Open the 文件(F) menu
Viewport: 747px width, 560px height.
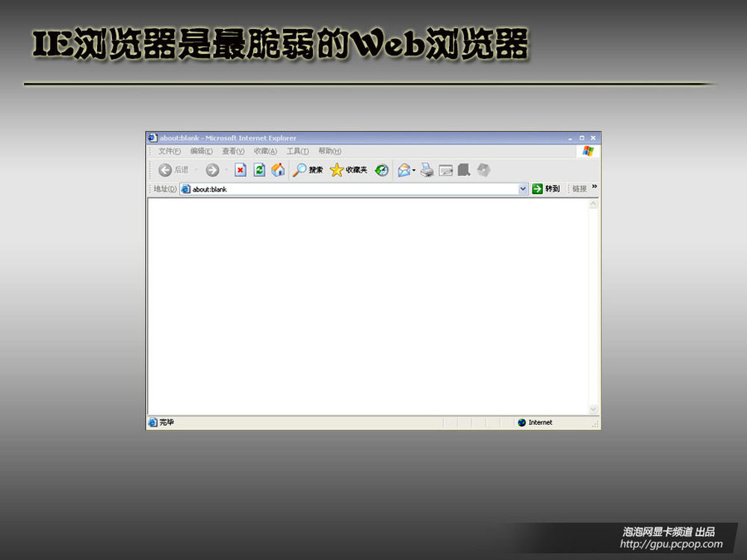click(170, 151)
